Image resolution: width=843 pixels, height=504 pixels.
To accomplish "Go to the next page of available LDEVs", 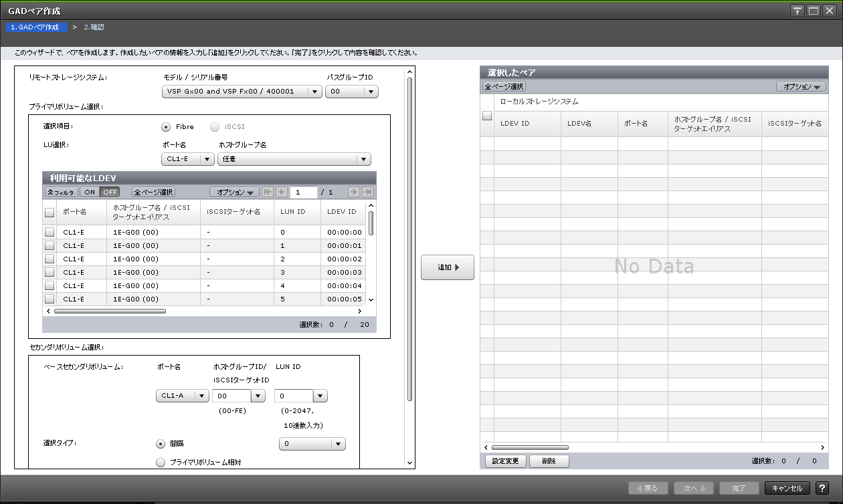I will point(354,193).
